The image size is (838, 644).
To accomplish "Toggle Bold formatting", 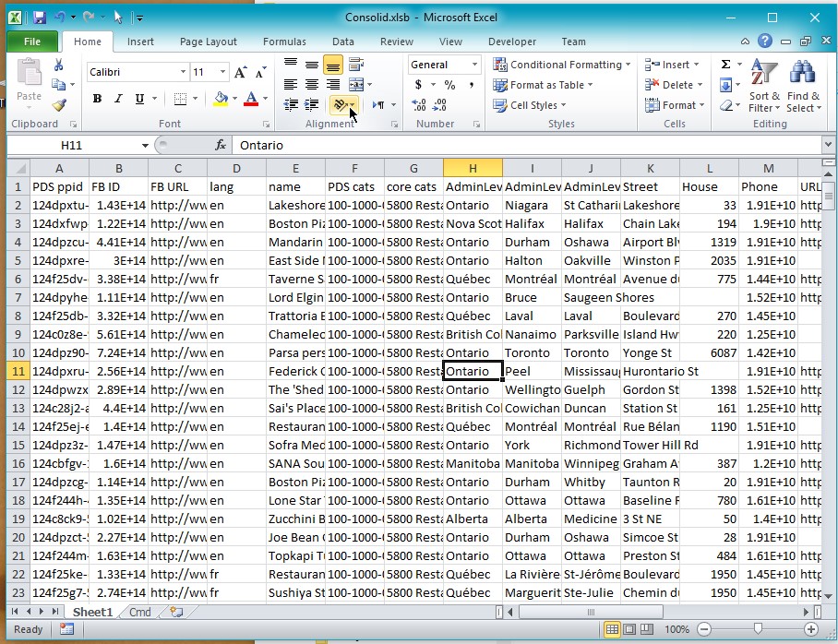I will pyautogui.click(x=97, y=99).
